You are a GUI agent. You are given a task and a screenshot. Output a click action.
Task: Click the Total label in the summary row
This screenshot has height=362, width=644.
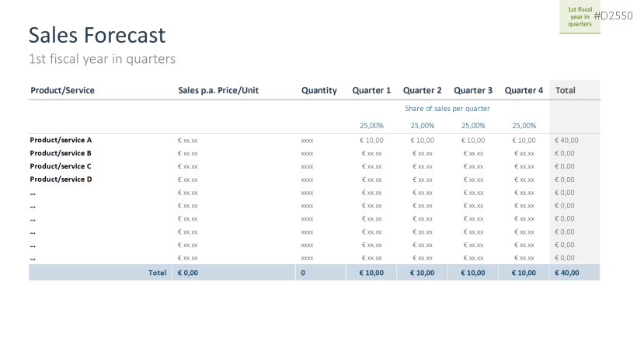(x=158, y=273)
